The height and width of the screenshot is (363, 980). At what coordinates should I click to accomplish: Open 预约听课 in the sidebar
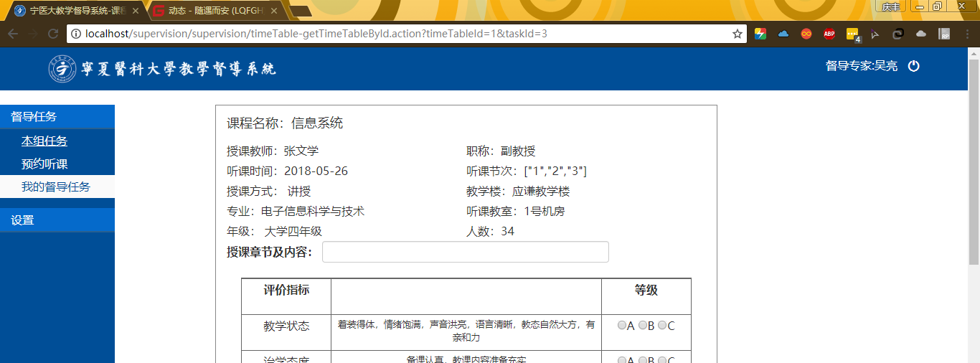pyautogui.click(x=44, y=164)
